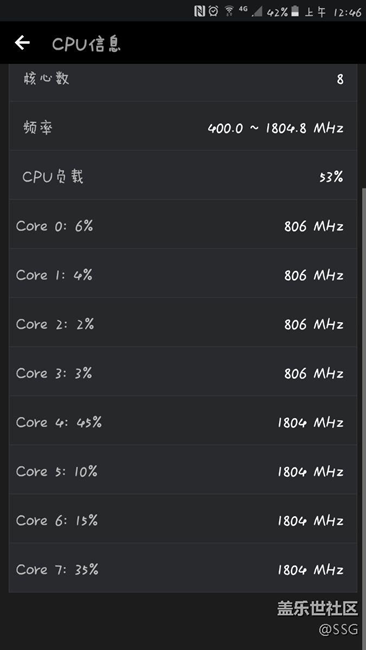This screenshot has height=650, width=366.
Task: Tap the NFC status bar icon
Action: (x=199, y=11)
